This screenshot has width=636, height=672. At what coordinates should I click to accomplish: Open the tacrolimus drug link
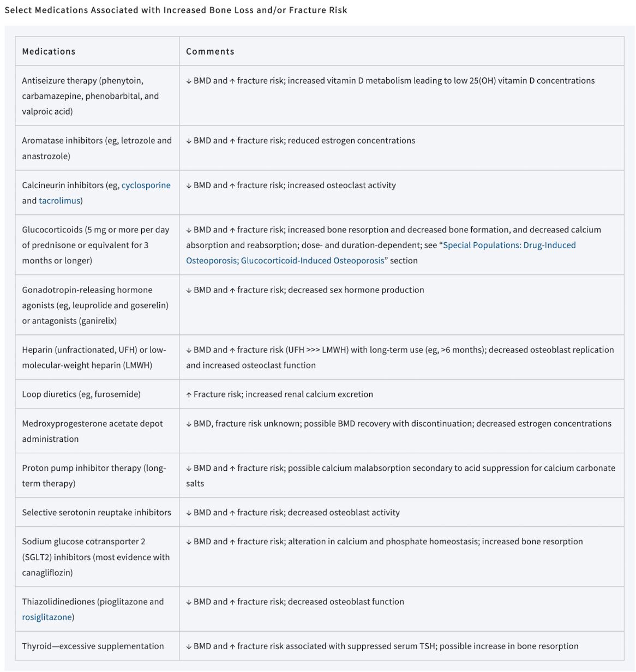tap(59, 201)
